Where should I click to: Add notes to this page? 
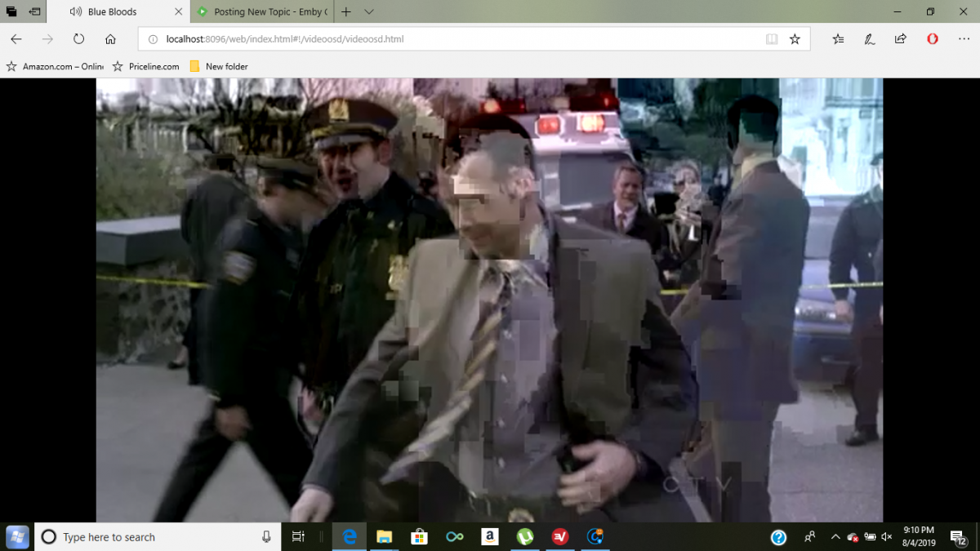870,39
